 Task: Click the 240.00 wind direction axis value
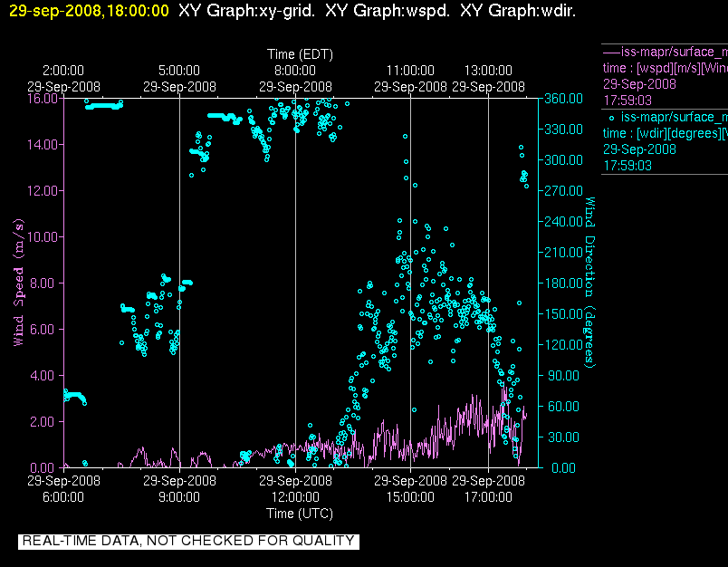[x=563, y=222]
